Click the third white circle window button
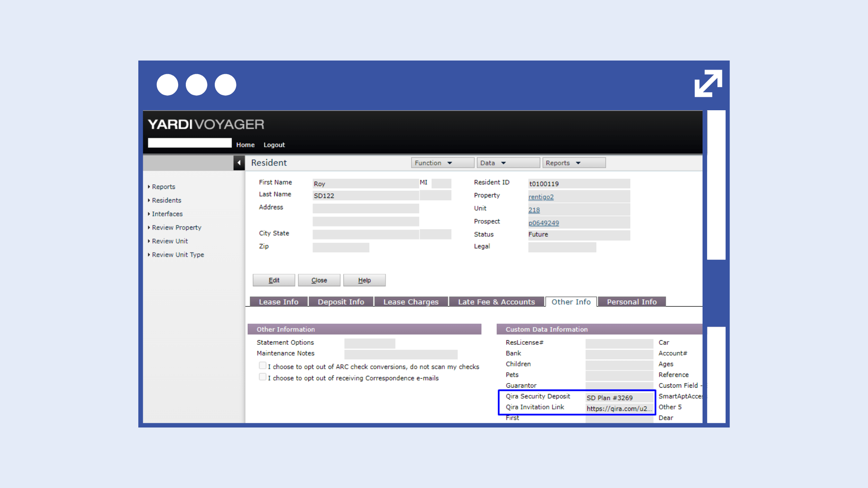 (x=225, y=84)
